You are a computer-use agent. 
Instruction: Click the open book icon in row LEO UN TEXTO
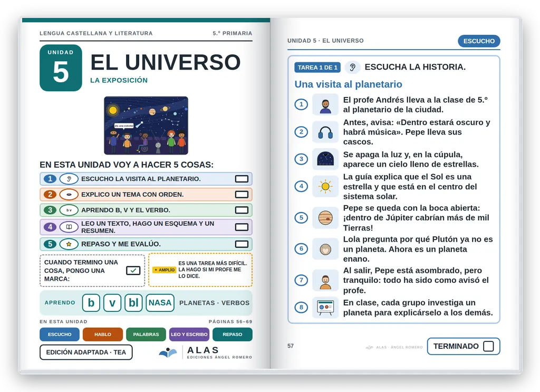69,227
